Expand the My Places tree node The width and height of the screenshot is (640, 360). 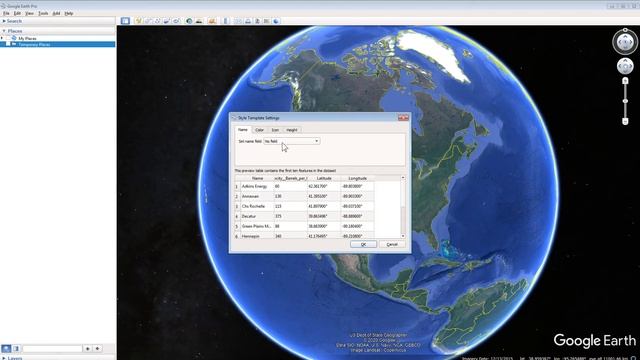coord(2,38)
